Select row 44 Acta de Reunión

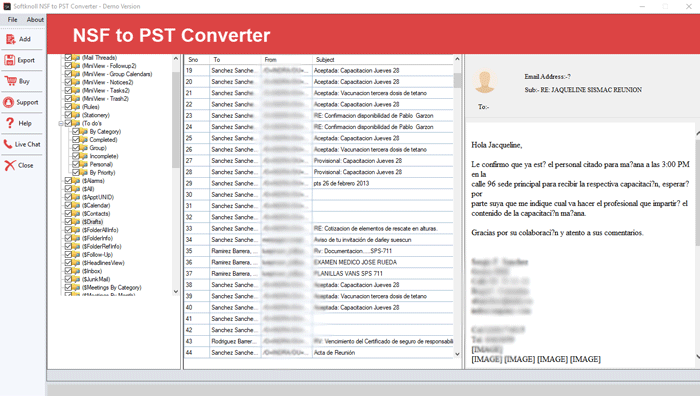[x=319, y=353]
